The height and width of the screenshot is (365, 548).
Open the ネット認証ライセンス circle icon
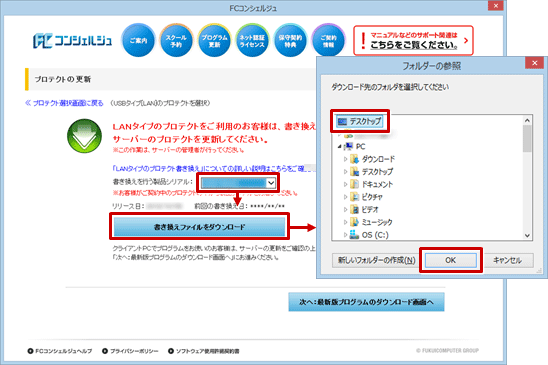(x=252, y=41)
